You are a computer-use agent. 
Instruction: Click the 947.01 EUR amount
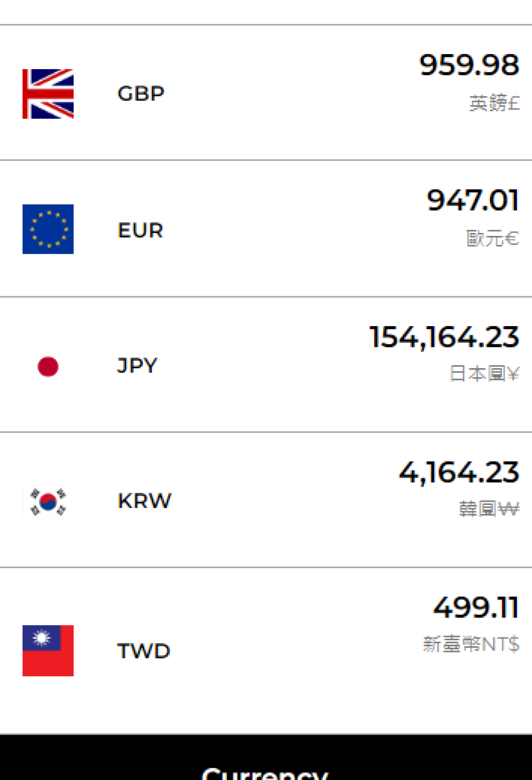point(473,201)
